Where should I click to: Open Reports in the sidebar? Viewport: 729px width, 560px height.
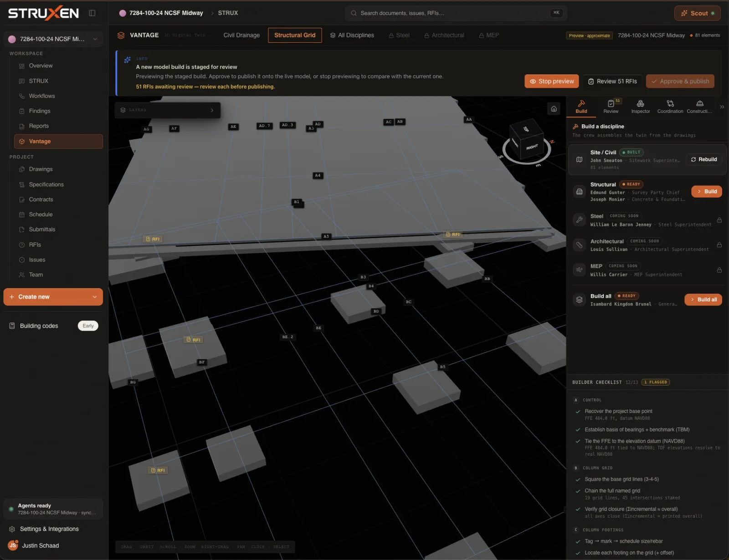click(x=39, y=126)
